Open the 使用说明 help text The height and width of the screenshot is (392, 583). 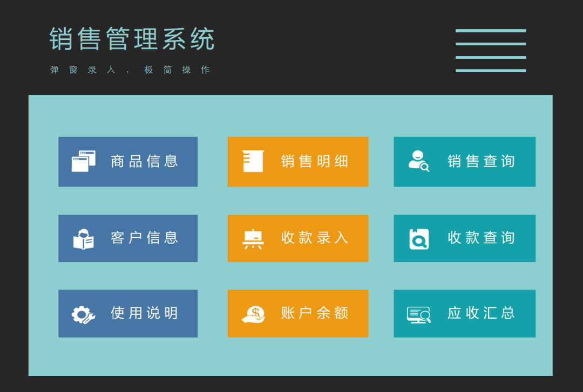[145, 313]
